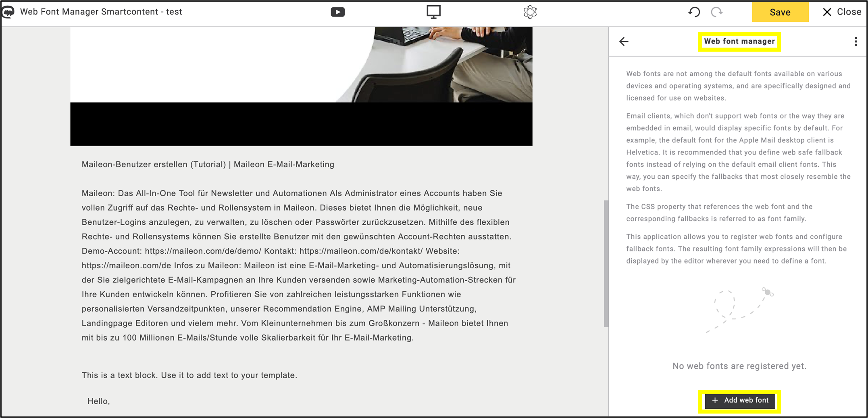This screenshot has width=868, height=418.
Task: Go back from Web font manager panel
Action: point(624,42)
